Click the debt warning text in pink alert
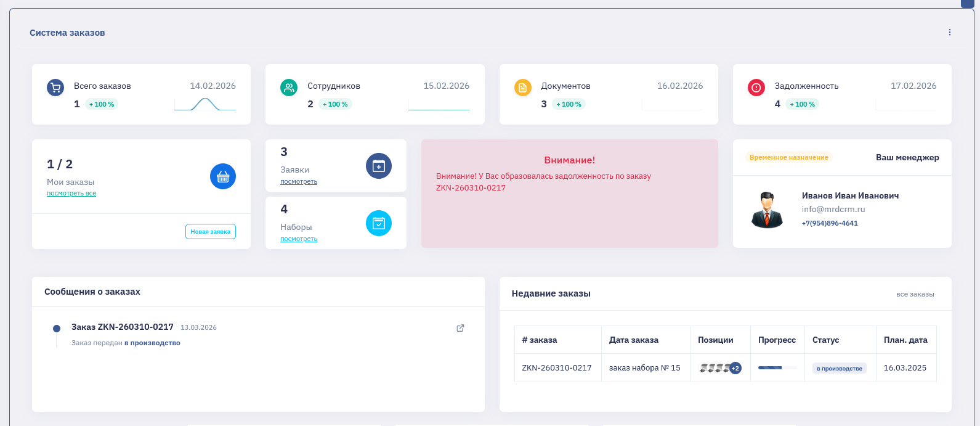The image size is (980, 426). (543, 182)
